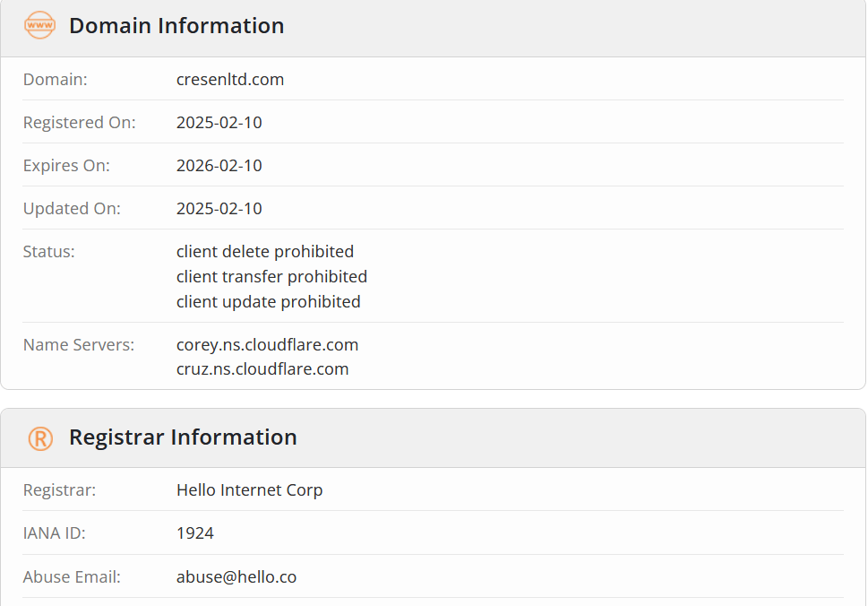Click the client update prohibited status
Viewport: 868px width, 606px height.
click(269, 302)
